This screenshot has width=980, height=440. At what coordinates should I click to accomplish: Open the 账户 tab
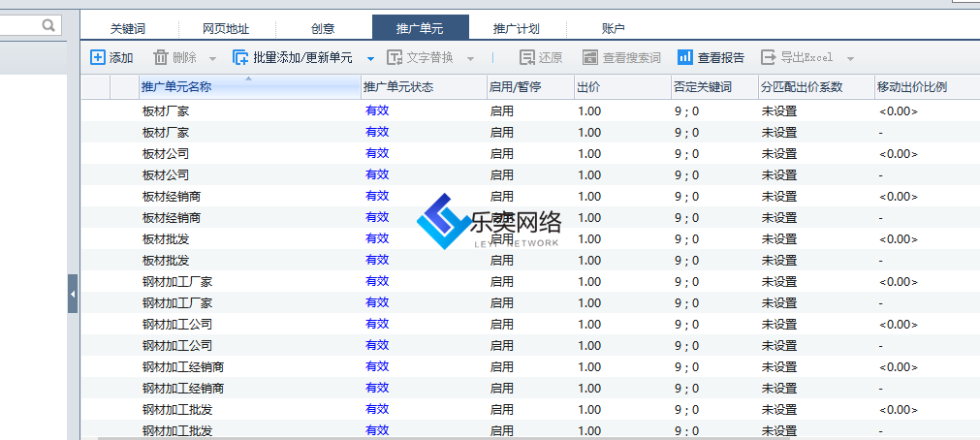(x=614, y=29)
